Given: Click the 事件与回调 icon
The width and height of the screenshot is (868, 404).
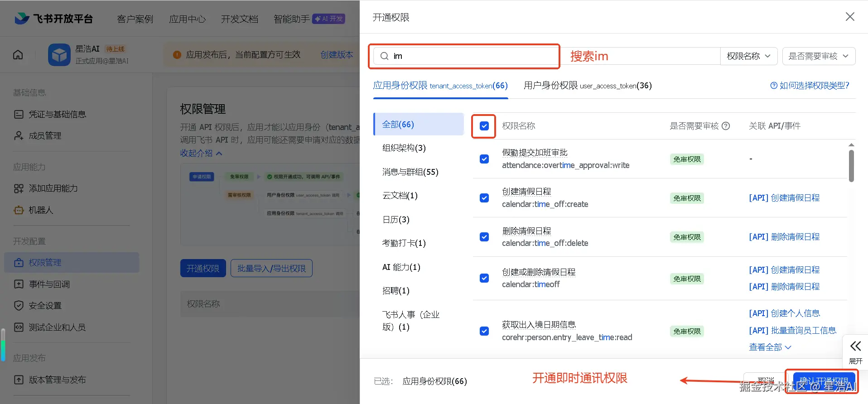Looking at the screenshot, I should click(19, 284).
